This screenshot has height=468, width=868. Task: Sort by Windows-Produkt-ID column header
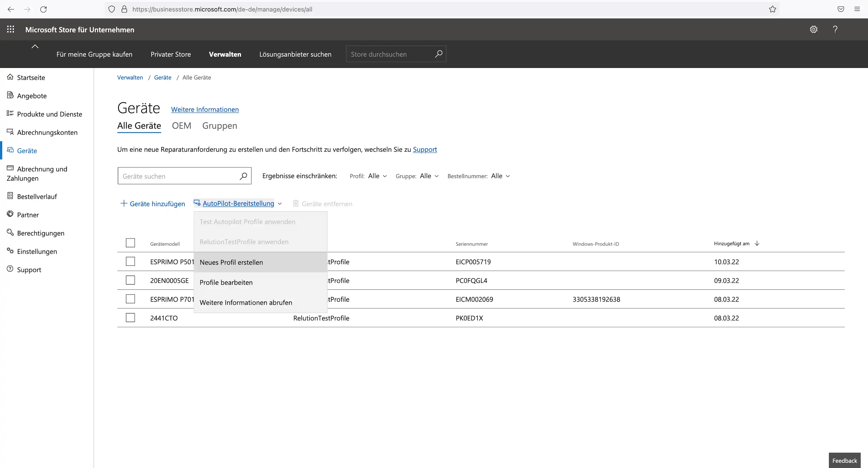596,244
